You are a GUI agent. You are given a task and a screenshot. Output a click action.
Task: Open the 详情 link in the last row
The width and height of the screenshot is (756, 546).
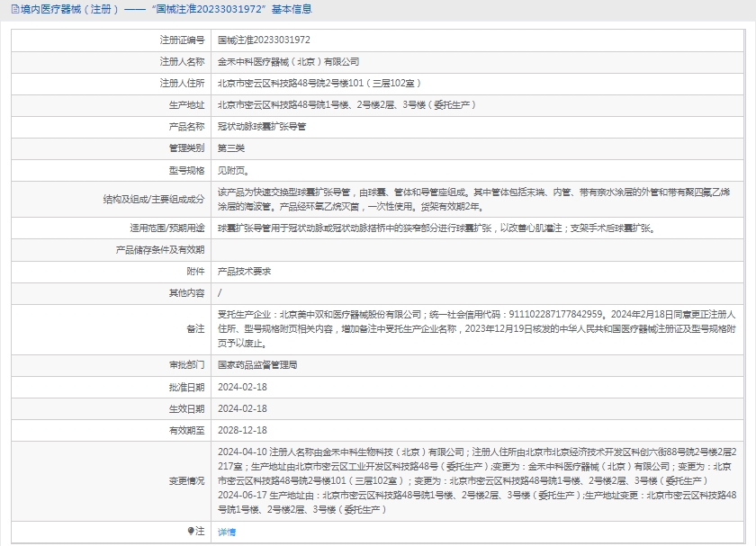coord(227,532)
